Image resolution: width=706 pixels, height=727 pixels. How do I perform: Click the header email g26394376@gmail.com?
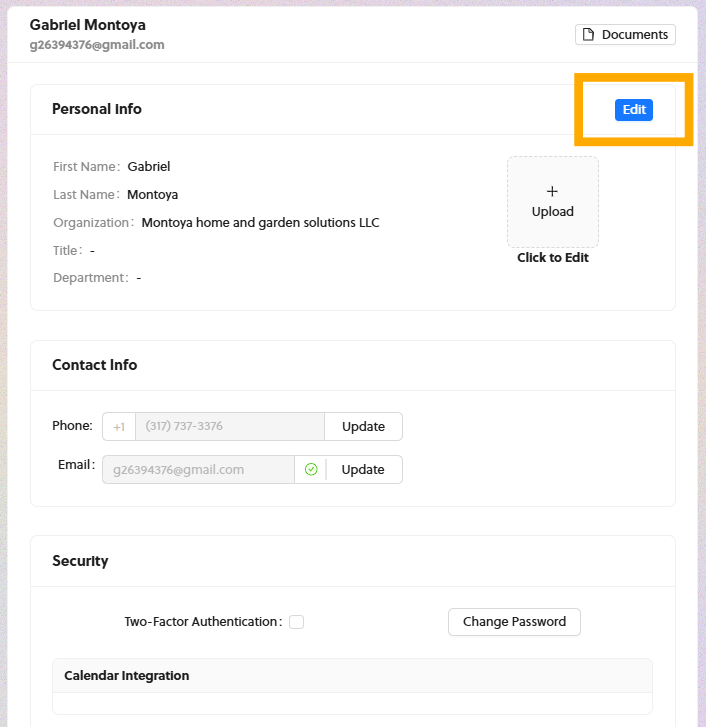[x=97, y=45]
